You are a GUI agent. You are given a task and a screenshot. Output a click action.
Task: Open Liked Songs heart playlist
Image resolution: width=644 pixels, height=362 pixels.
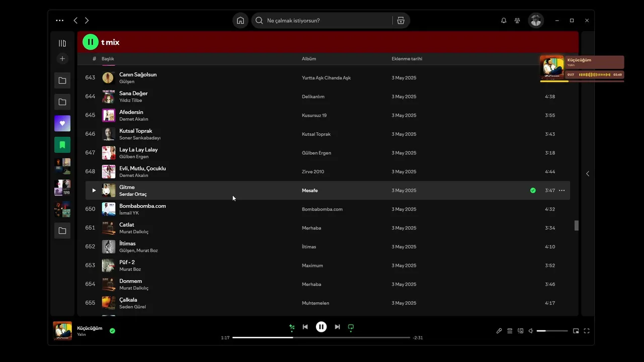pos(62,123)
